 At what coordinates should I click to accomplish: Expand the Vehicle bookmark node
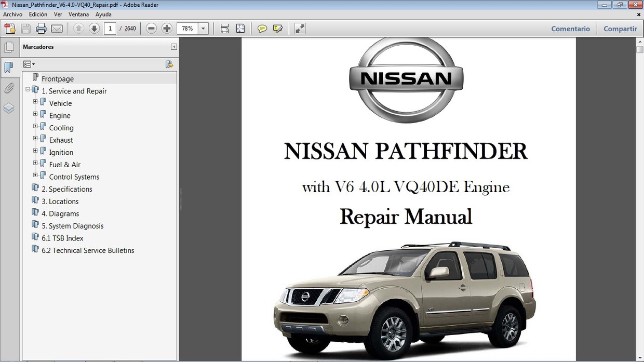tap(35, 102)
